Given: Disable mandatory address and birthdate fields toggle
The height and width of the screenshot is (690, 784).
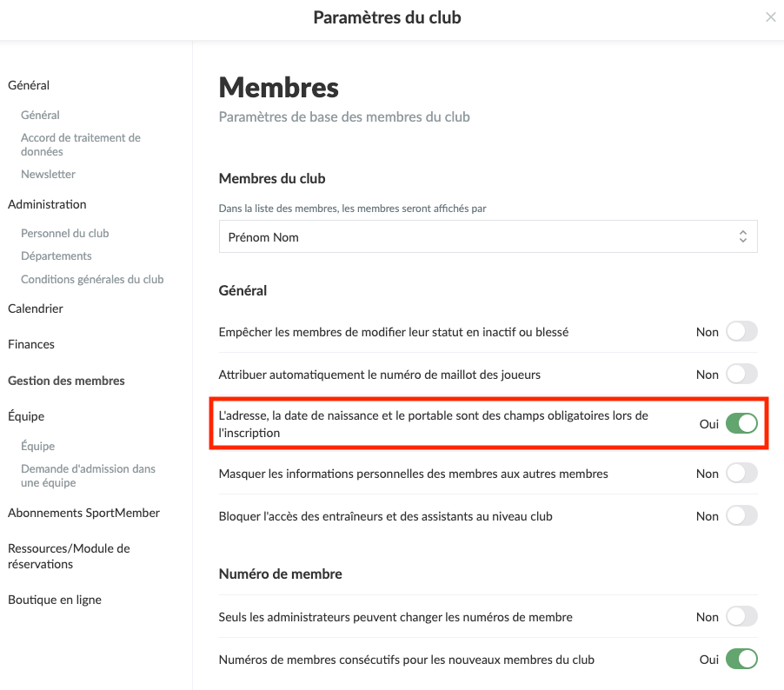Looking at the screenshot, I should pyautogui.click(x=741, y=424).
